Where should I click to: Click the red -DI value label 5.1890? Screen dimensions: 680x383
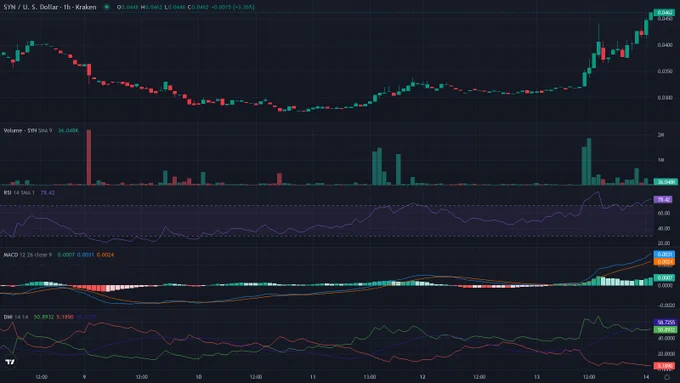pos(664,366)
